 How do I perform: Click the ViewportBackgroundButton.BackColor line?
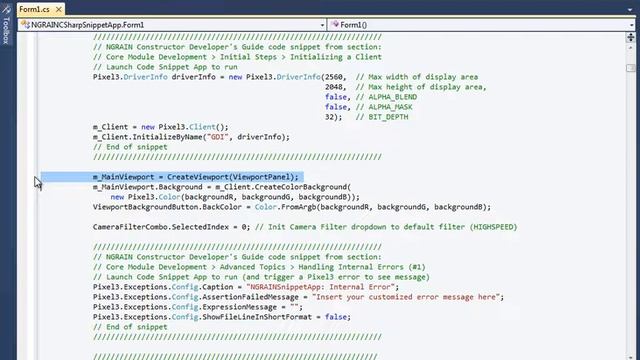click(x=291, y=207)
